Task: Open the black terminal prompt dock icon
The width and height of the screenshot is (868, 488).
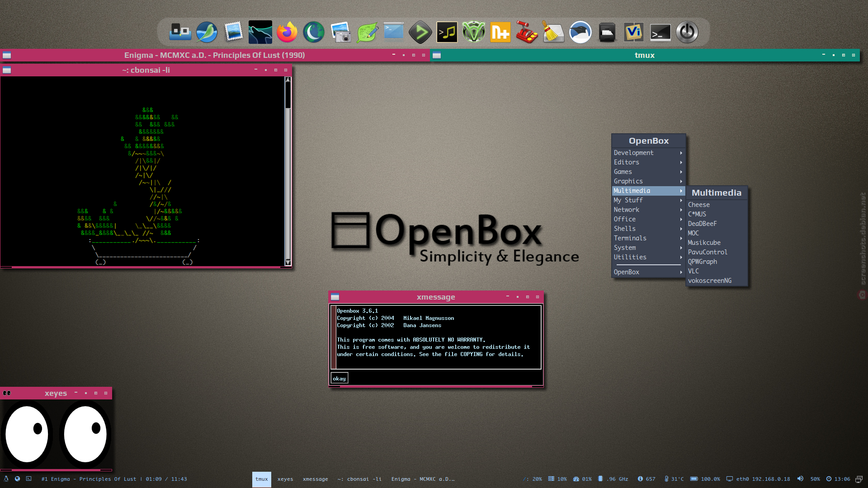Action: (660, 33)
